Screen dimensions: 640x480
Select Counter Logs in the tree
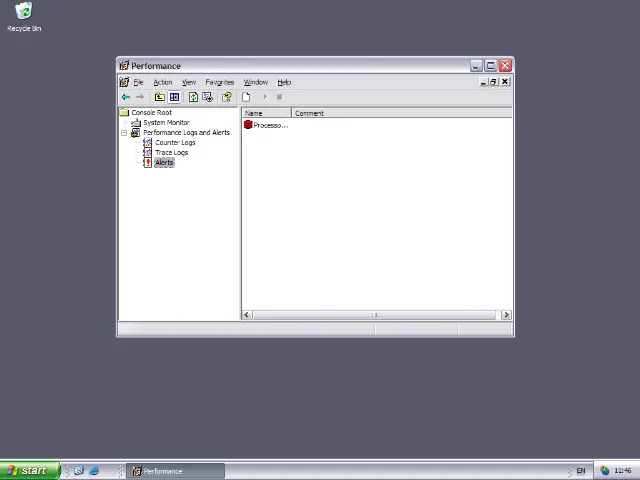(174, 142)
